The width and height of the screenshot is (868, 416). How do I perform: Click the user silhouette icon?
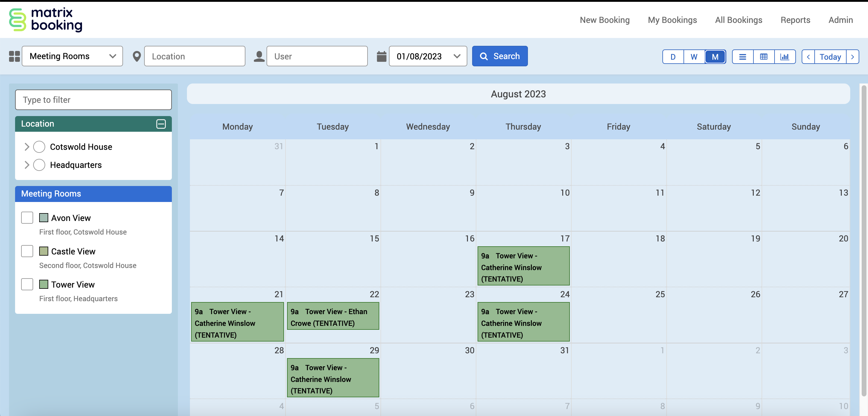(x=259, y=56)
